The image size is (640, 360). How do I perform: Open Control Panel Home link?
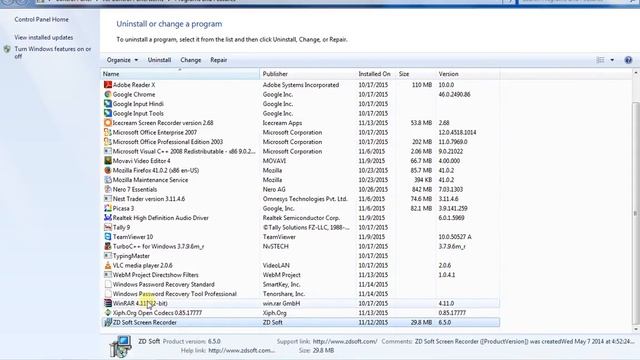(42, 20)
